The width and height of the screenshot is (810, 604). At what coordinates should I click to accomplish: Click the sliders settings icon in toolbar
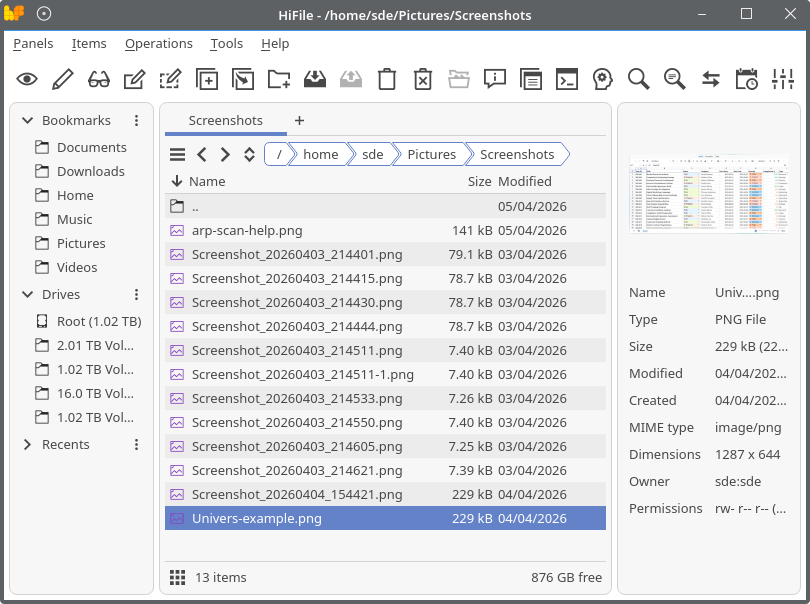pos(783,79)
